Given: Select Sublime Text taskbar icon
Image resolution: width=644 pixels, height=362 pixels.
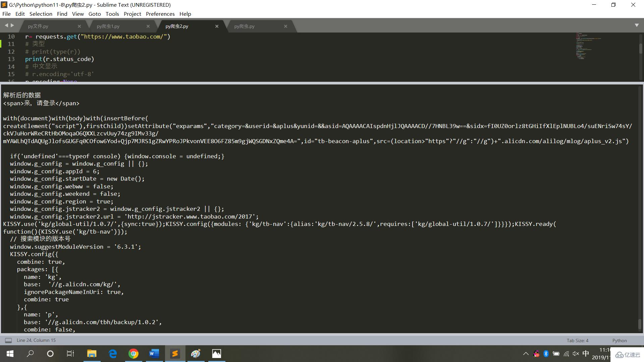Looking at the screenshot, I should click(x=175, y=354).
